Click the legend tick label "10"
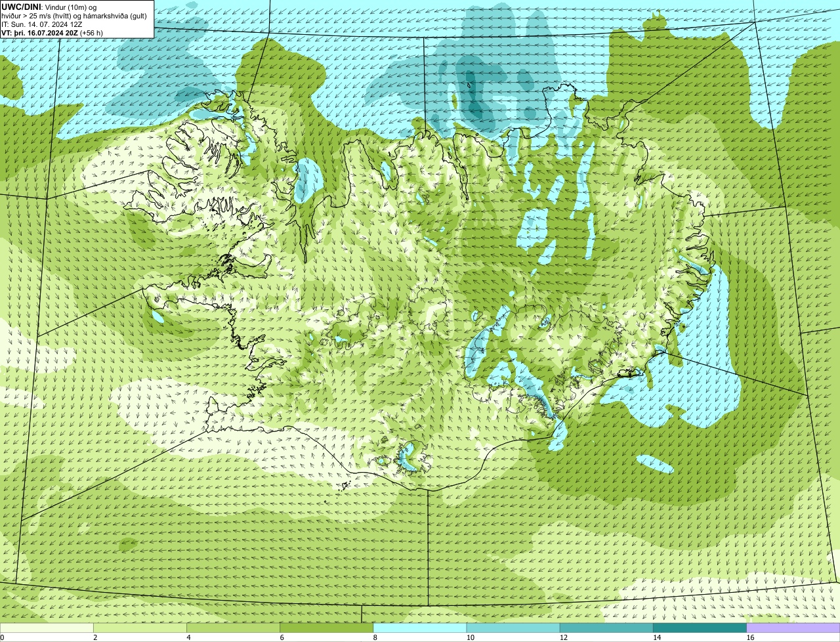This screenshot has height=642, width=840. point(470,637)
